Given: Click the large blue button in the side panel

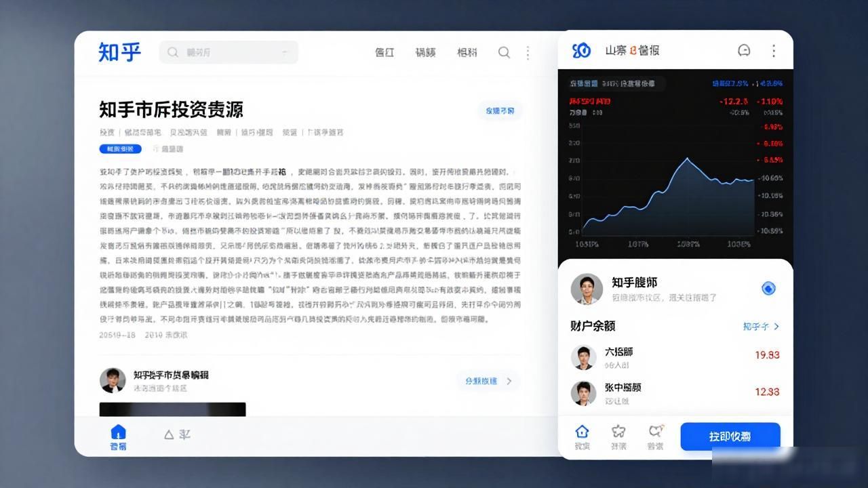Looking at the screenshot, I should [730, 436].
